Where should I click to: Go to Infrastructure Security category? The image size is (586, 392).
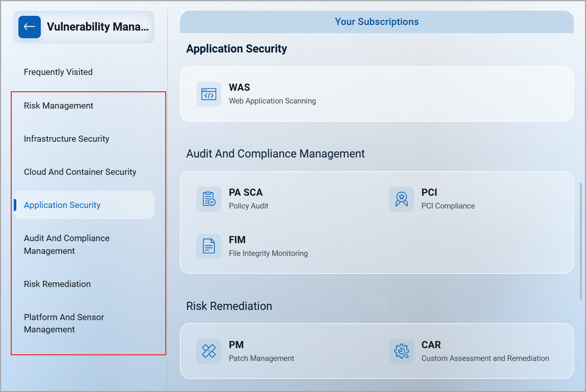[x=66, y=139]
